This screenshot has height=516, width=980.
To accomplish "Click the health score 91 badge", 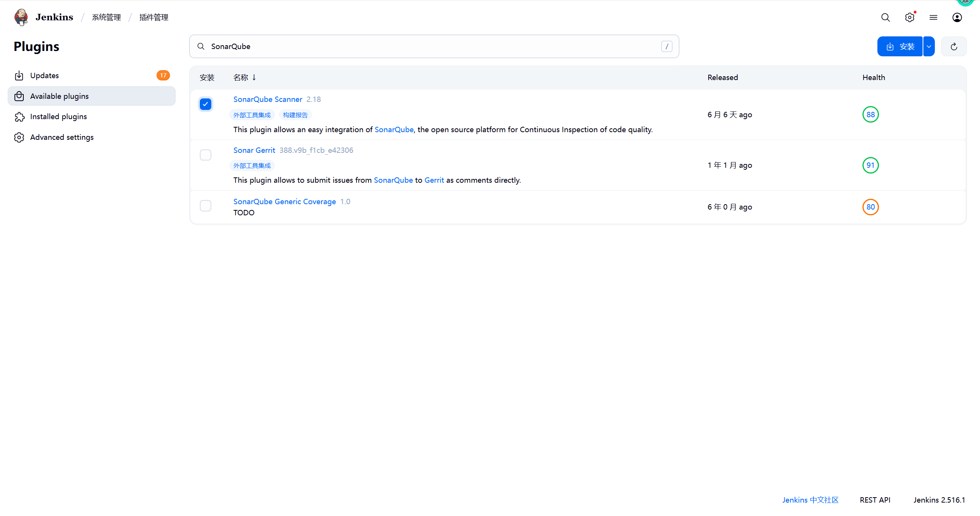I will (871, 165).
